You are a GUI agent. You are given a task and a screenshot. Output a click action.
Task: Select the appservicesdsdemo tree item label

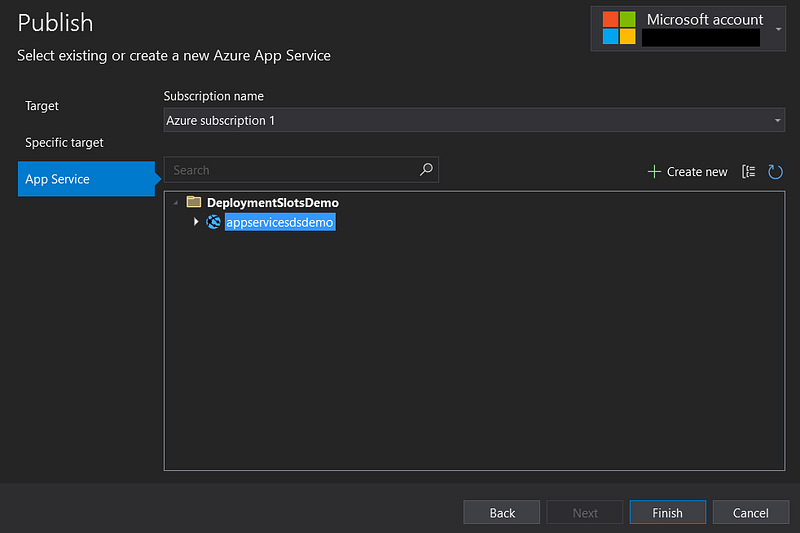[x=279, y=223]
